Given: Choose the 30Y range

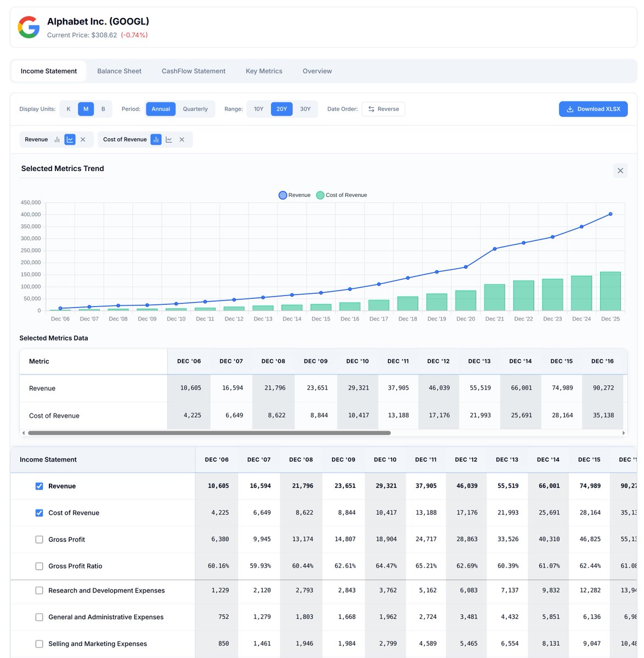Looking at the screenshot, I should (306, 109).
